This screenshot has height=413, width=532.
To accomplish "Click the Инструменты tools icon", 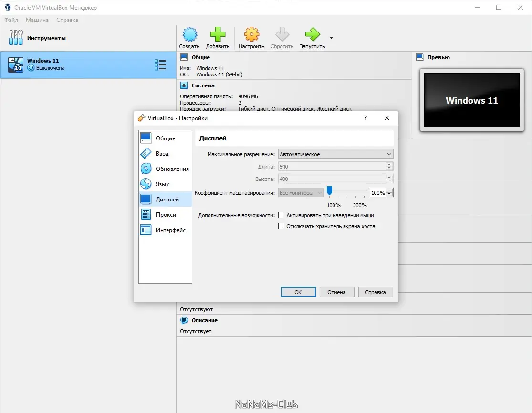I will click(16, 38).
